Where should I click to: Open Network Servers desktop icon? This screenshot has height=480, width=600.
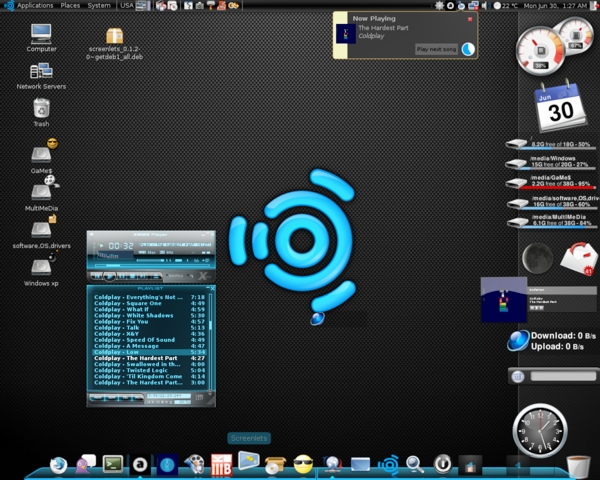[x=41, y=76]
